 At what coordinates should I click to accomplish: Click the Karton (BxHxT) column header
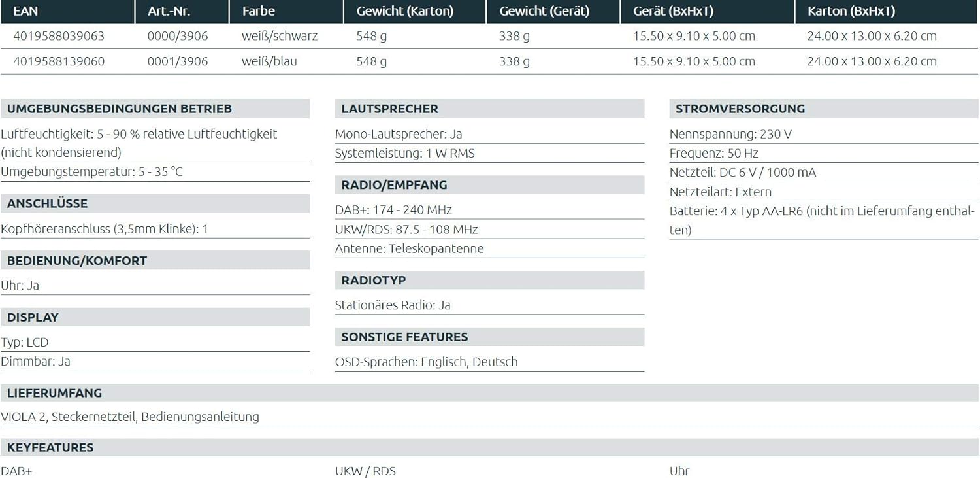[x=851, y=11]
